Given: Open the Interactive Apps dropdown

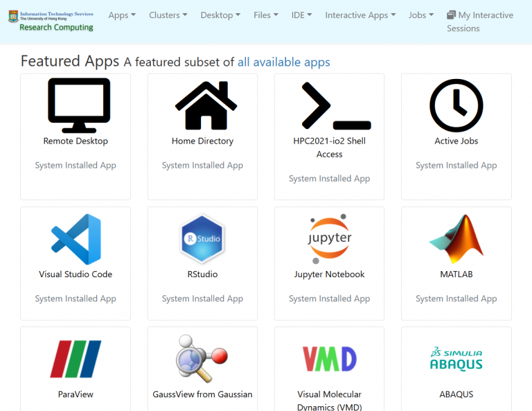Looking at the screenshot, I should tap(360, 15).
